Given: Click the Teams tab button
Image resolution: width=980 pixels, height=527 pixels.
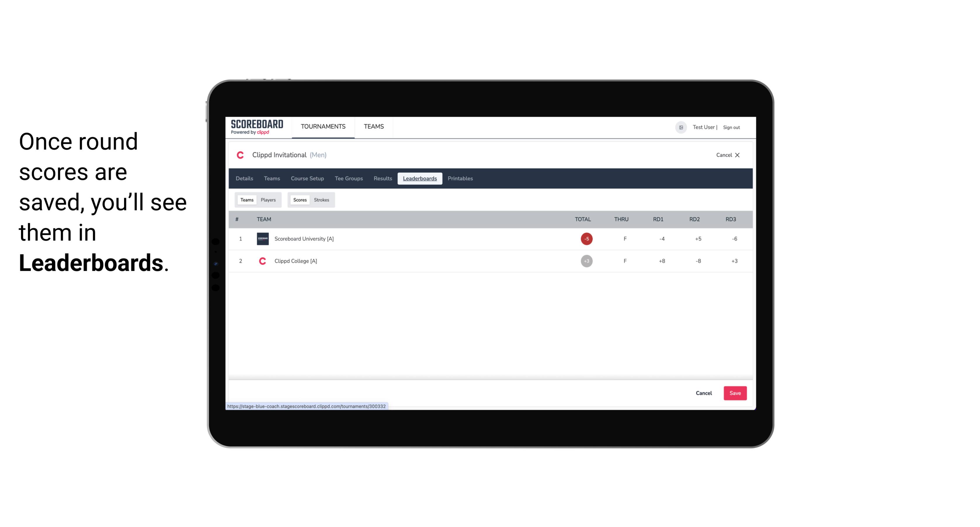Looking at the screenshot, I should (x=246, y=200).
